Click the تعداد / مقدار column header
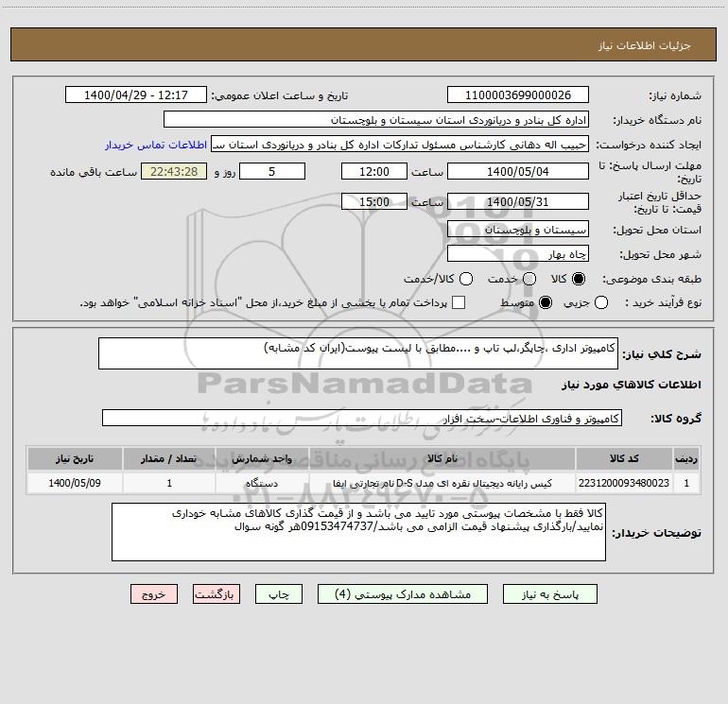Screen dimensions: 728x704 pos(169,459)
